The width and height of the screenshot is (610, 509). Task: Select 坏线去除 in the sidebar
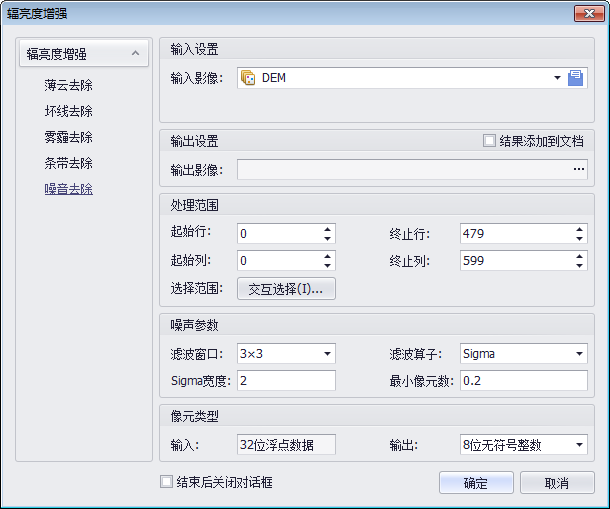pyautogui.click(x=69, y=111)
